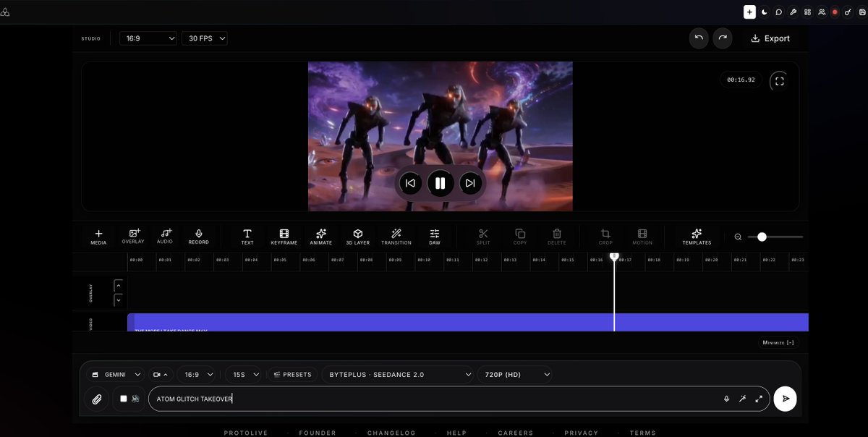Open the Overlay tool
Screen dimensions: 868x437
click(x=133, y=237)
